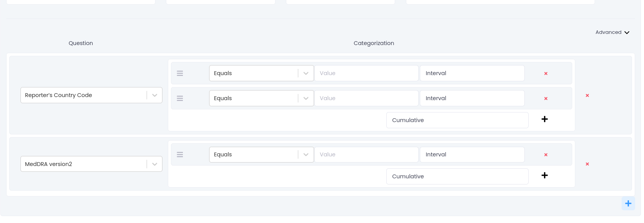Click the Cumulative field under Reporter's Country Code
The height and width of the screenshot is (223, 644).
457,120
